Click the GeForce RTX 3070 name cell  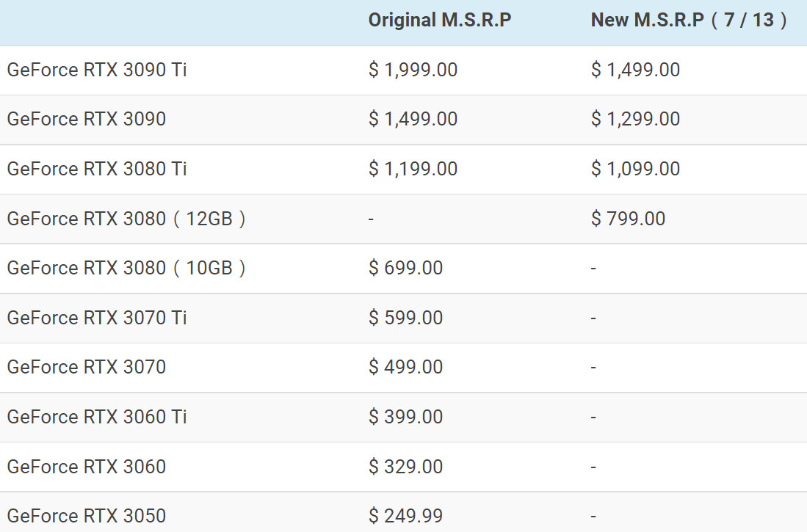87,367
